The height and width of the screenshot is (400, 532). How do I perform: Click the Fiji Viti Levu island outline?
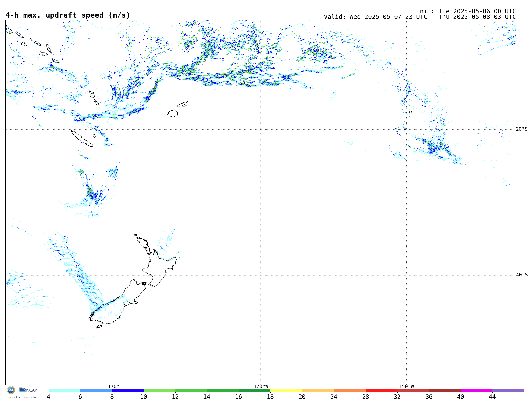[173, 113]
